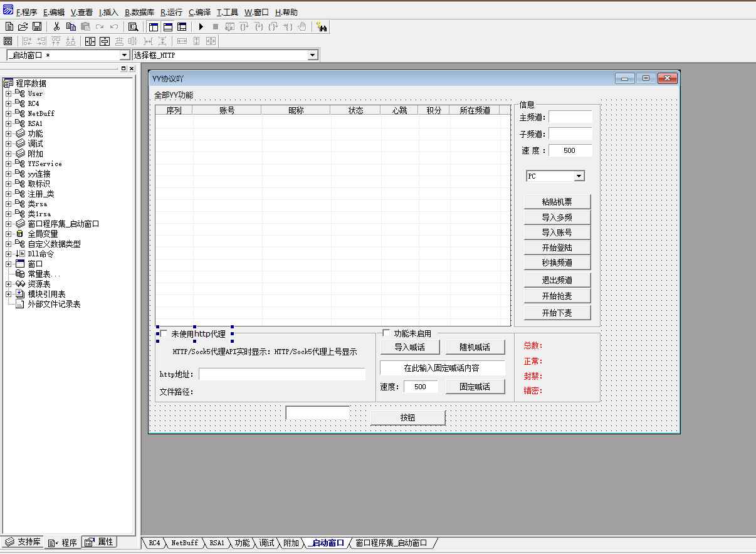
Task: Click the 所在频道 column header
Action: coord(475,110)
